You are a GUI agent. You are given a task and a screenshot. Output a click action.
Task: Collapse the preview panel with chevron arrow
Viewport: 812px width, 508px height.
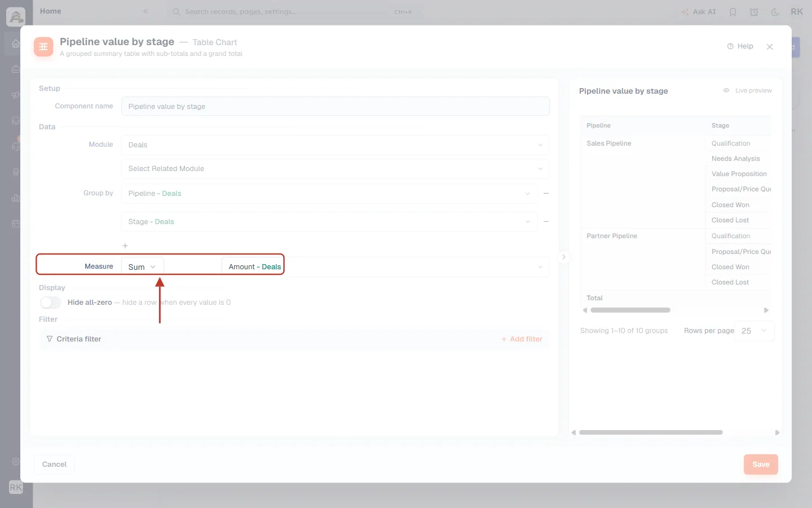tap(563, 257)
